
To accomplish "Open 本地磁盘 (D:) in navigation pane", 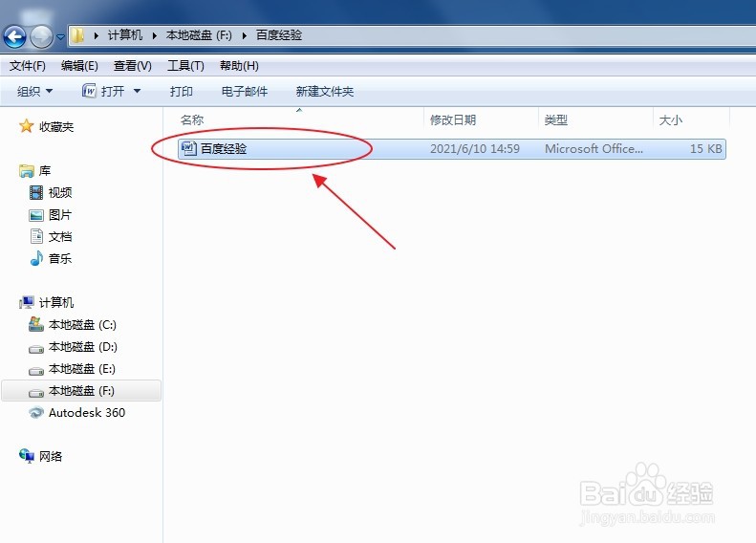I will (x=83, y=347).
